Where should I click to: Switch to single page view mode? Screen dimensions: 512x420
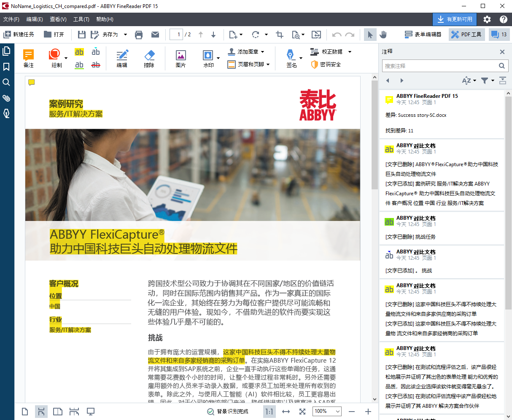(x=25, y=412)
